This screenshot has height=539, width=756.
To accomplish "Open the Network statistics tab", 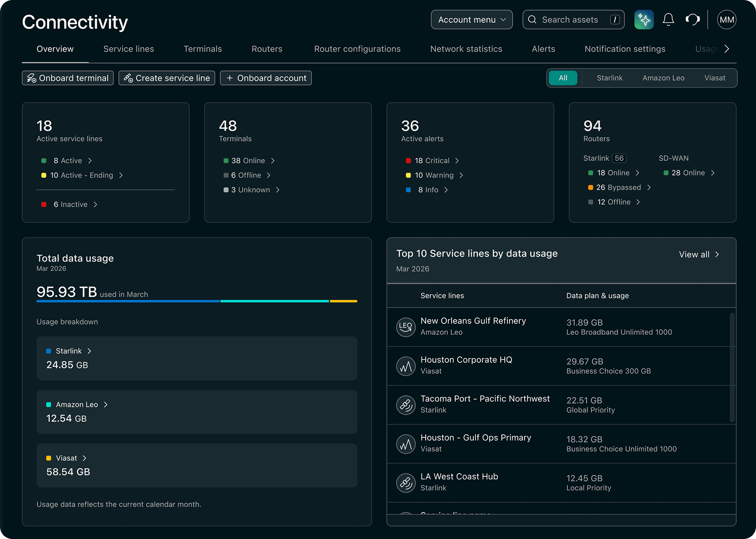I will pos(466,49).
